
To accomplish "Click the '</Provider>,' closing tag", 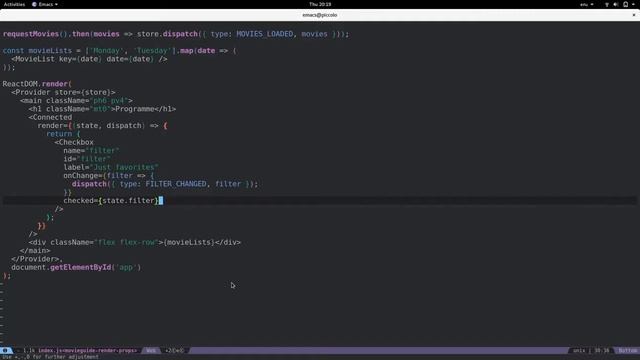I will pyautogui.click(x=37, y=259).
